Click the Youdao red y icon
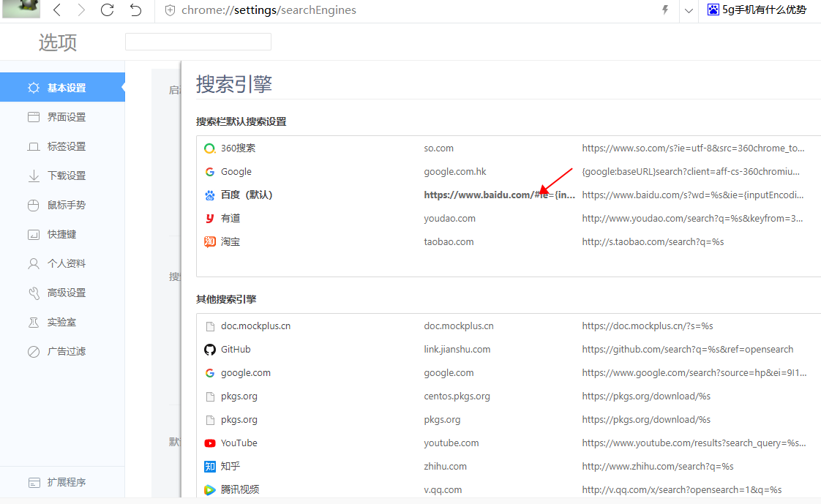Screen dimensions: 821x504 click(209, 218)
